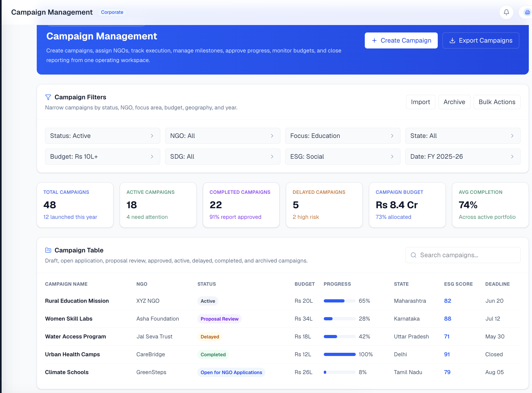
Task: Select the Avg Completion card
Action: coord(490,205)
